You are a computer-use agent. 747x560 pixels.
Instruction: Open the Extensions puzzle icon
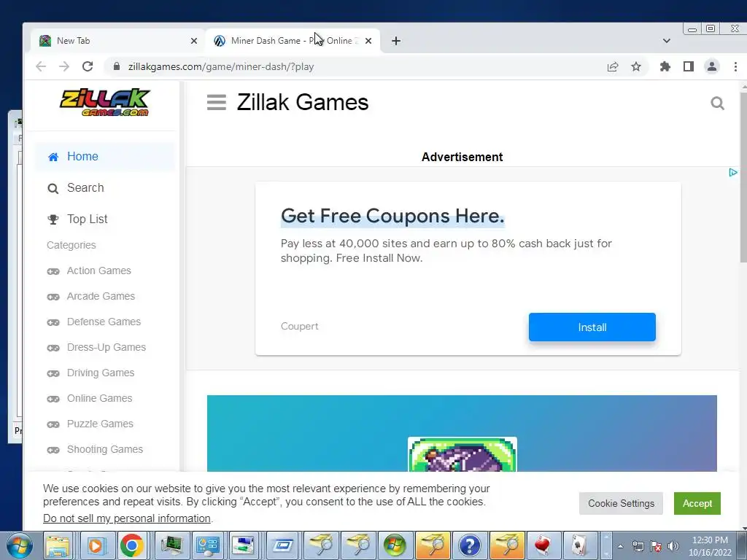tap(665, 66)
